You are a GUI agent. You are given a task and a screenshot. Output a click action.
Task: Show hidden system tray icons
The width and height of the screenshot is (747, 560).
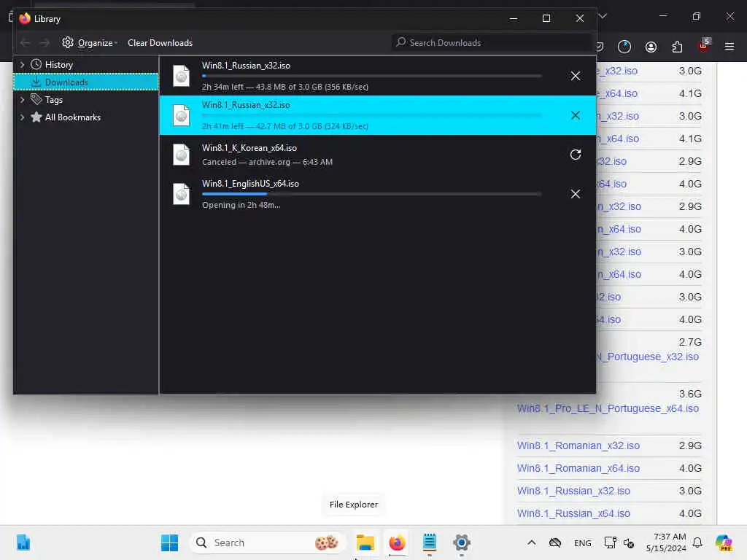pyautogui.click(x=532, y=542)
